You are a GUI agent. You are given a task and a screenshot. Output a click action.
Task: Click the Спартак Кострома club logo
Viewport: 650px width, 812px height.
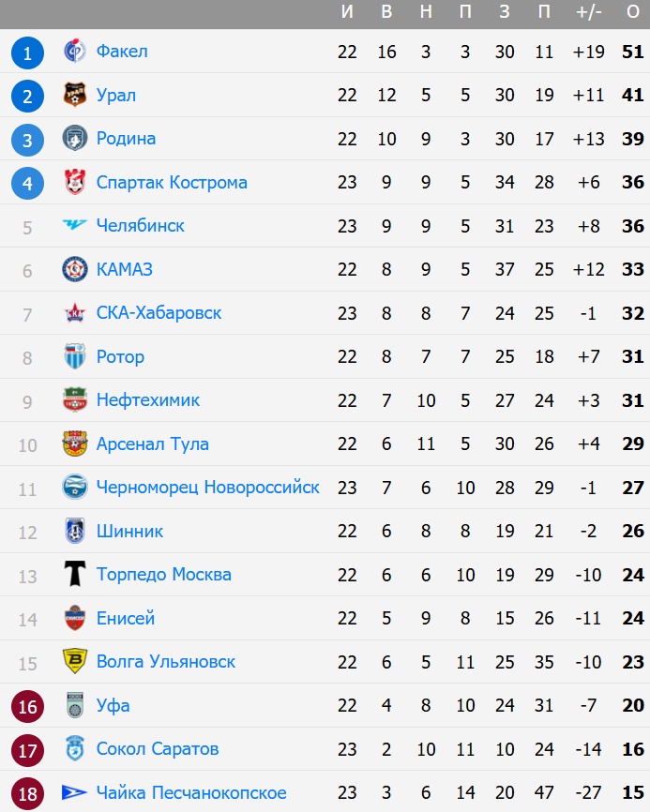[75, 182]
